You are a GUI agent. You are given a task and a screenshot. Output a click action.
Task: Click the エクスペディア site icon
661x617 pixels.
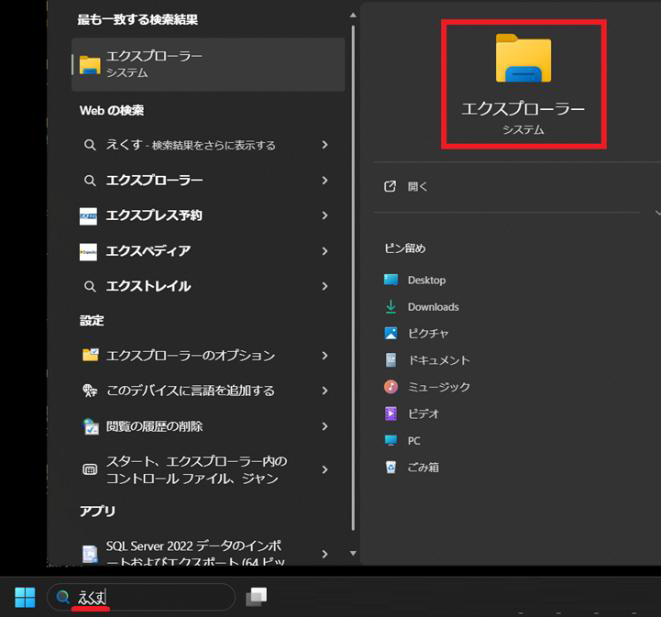(x=88, y=252)
